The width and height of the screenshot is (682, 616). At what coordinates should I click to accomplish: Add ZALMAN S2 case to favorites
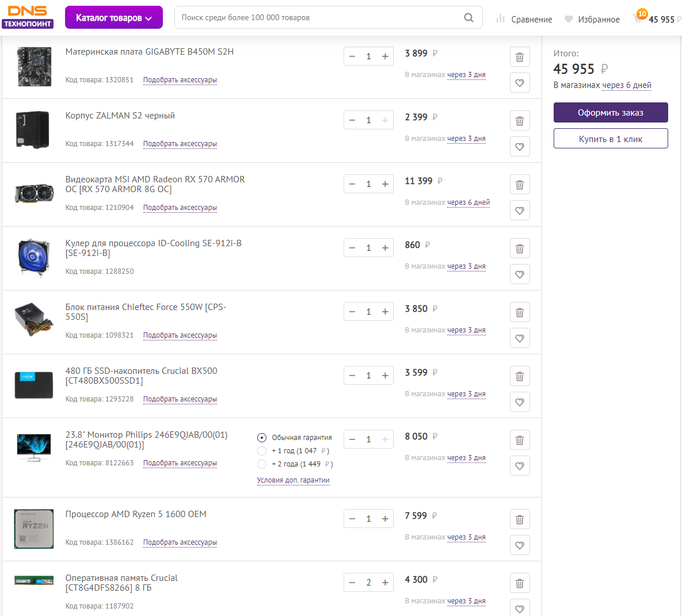coord(520,147)
